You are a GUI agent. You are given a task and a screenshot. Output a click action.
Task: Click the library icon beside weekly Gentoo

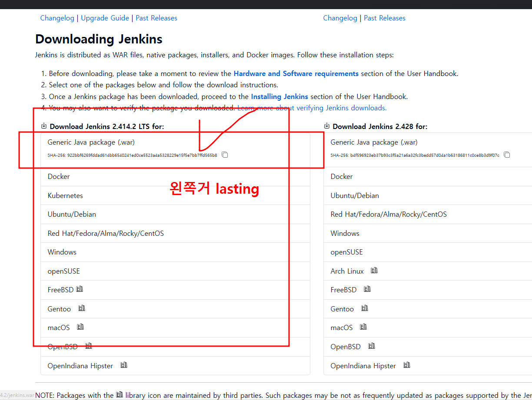click(x=365, y=308)
